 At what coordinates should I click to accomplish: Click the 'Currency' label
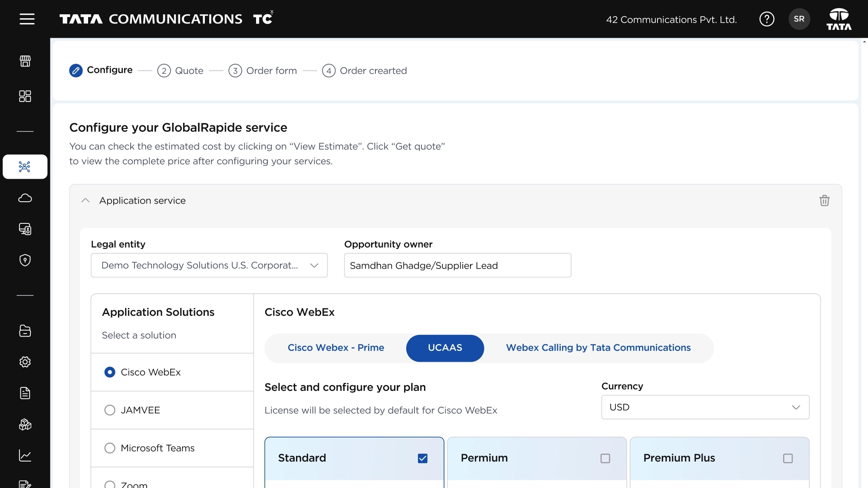point(622,386)
